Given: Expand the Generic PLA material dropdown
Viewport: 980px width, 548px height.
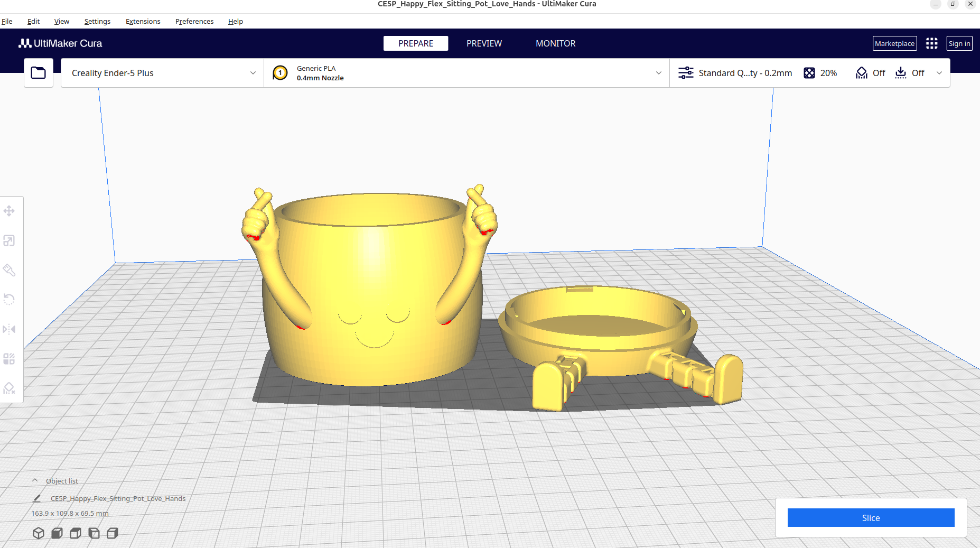Looking at the screenshot, I should (658, 73).
